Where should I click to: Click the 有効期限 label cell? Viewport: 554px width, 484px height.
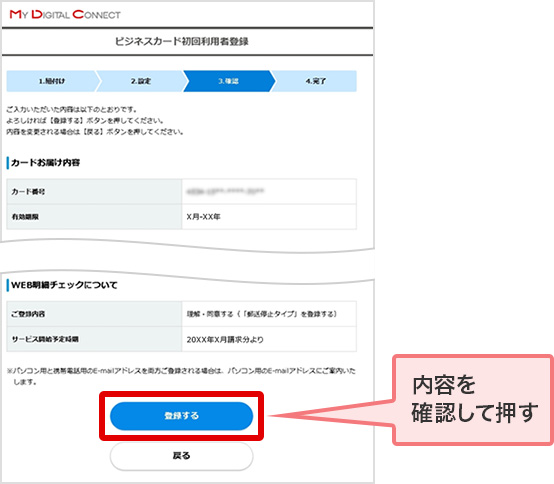[x=94, y=217]
